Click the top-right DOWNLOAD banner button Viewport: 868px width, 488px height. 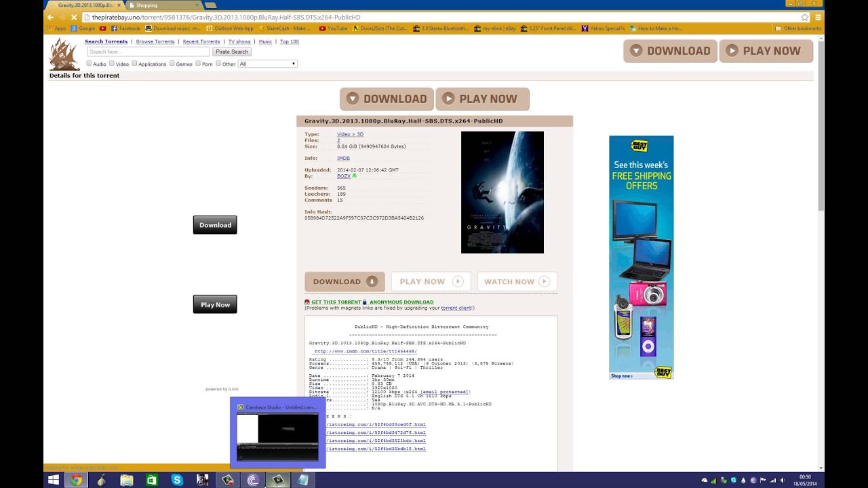670,51
